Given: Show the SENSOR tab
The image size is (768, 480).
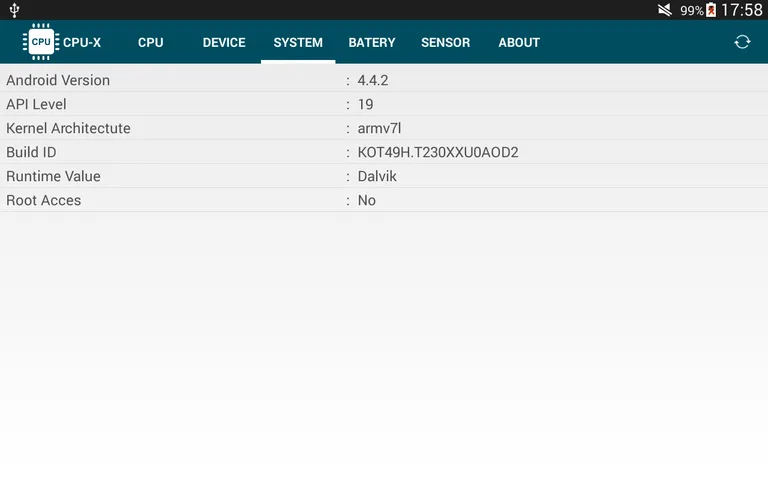Looking at the screenshot, I should [x=445, y=43].
